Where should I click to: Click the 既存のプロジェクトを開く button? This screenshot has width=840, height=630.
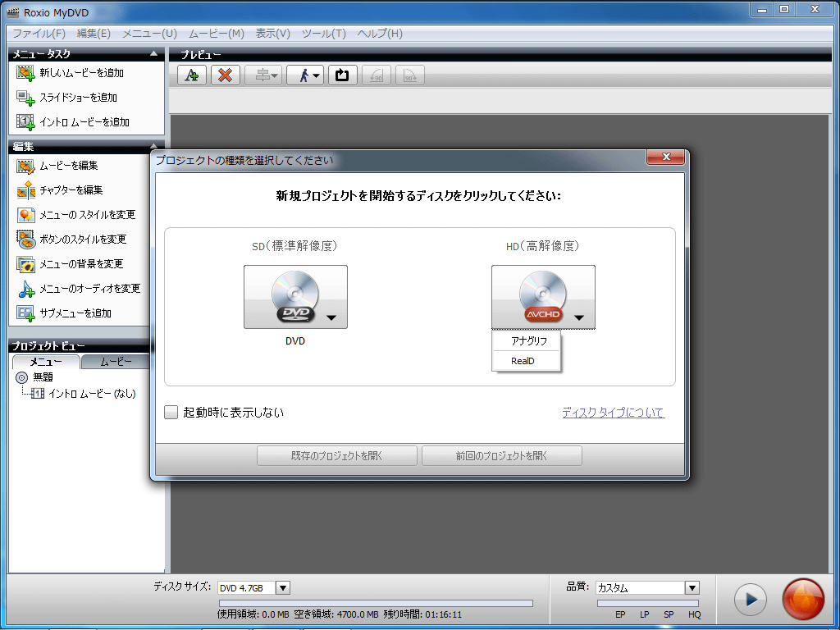click(337, 456)
